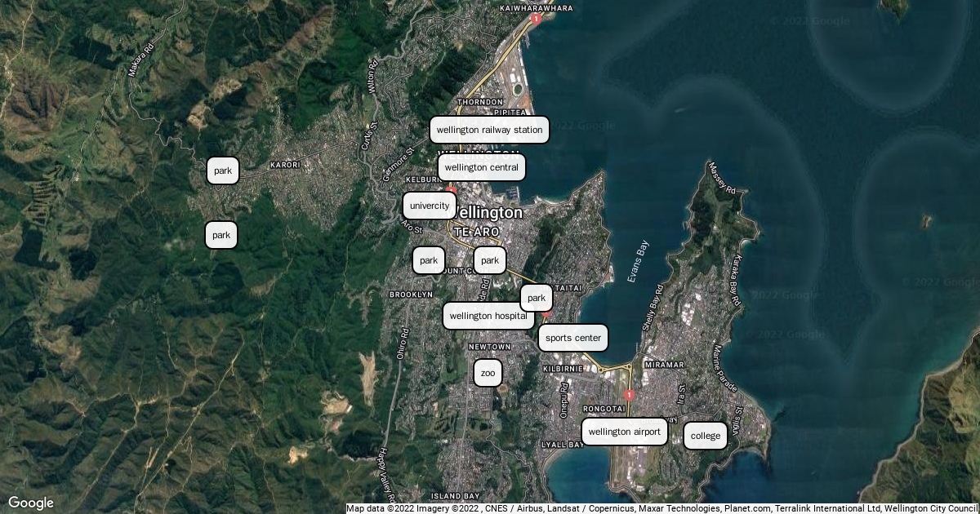This screenshot has height=514, width=980.
Task: Open the wellington airport marker
Action: coord(624,432)
